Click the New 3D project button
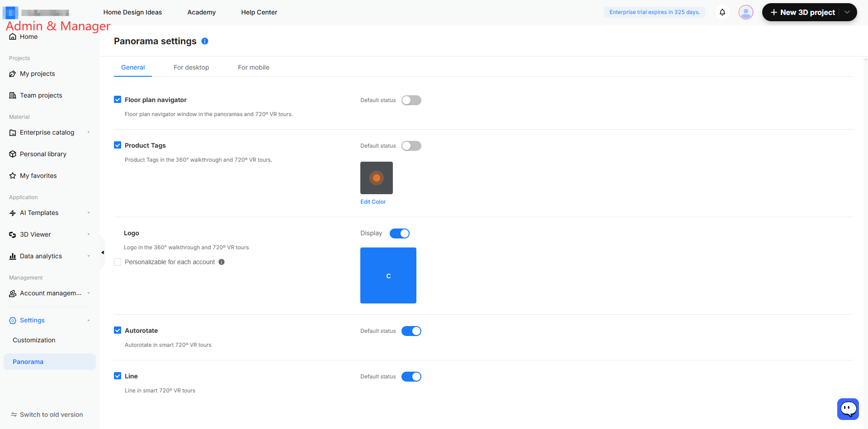The height and width of the screenshot is (429, 868). 802,12
